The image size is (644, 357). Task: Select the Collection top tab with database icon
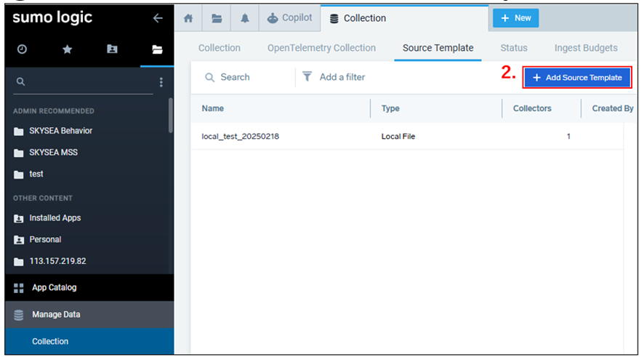point(405,18)
